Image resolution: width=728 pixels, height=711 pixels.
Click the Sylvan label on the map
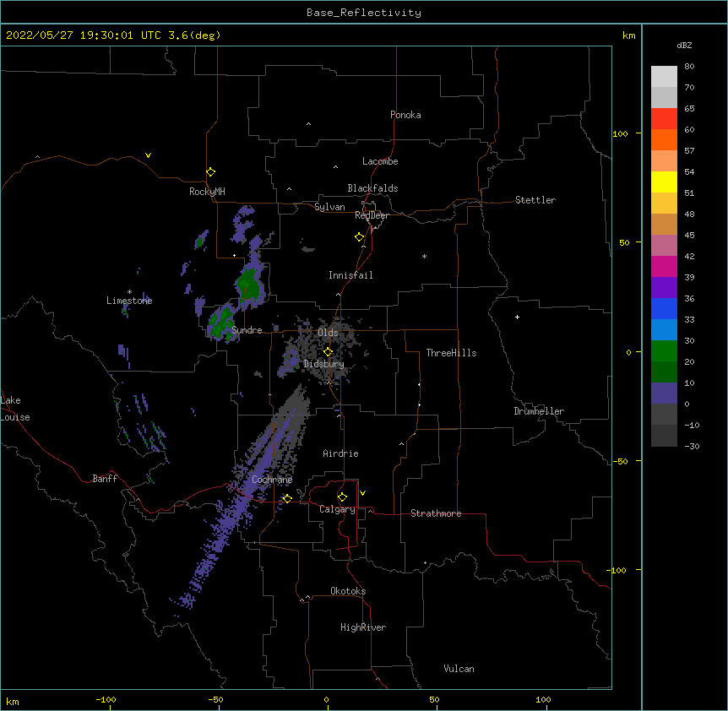coord(329,207)
